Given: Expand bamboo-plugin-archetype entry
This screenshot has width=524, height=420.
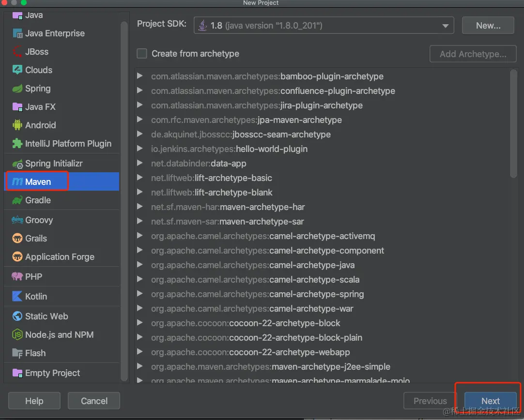Looking at the screenshot, I should (140, 76).
